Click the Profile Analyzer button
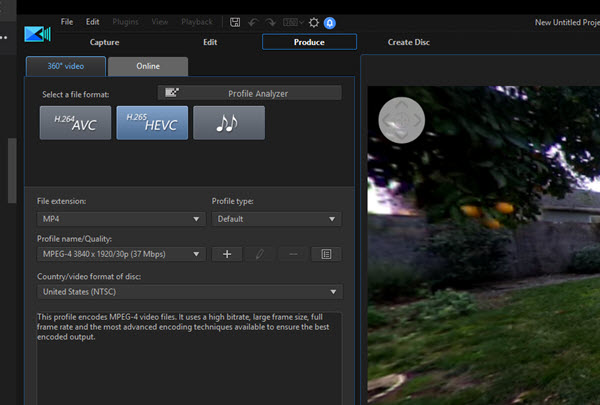This screenshot has height=405, width=600. coord(249,93)
